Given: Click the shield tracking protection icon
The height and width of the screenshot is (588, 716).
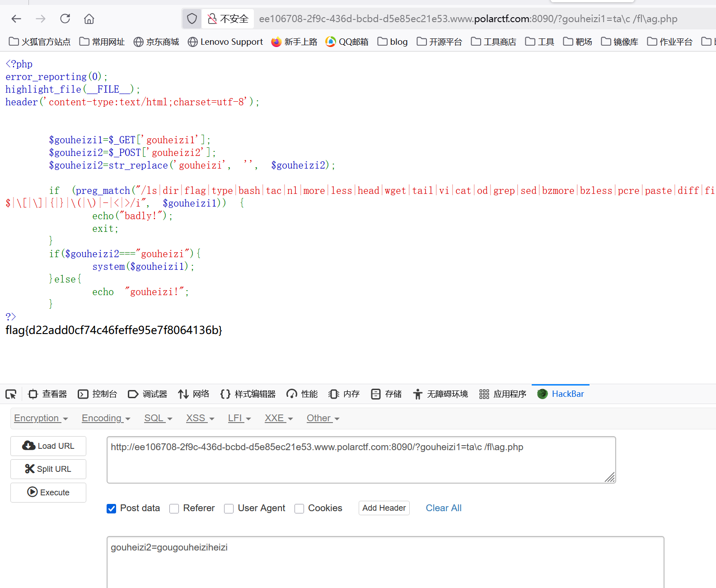Looking at the screenshot, I should coord(192,19).
